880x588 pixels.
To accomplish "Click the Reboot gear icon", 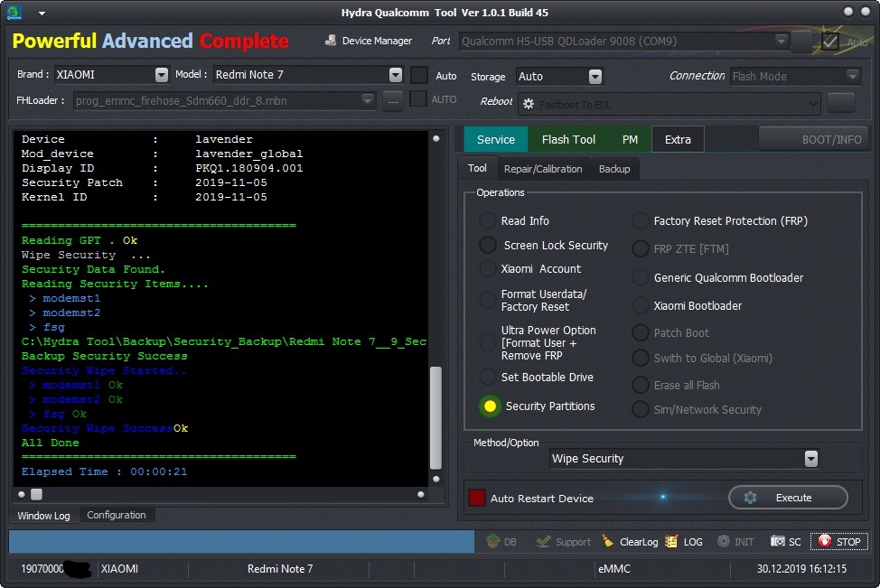I will [529, 105].
